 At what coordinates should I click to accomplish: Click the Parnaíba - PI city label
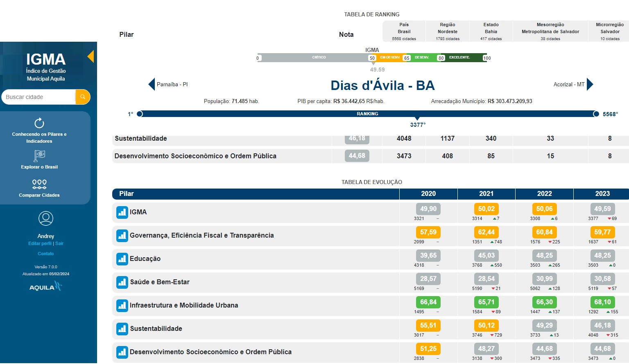172,85
